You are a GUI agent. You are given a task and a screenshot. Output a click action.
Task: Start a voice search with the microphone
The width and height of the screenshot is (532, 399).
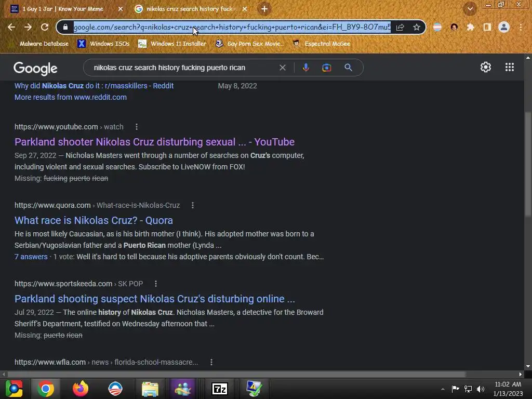(305, 68)
